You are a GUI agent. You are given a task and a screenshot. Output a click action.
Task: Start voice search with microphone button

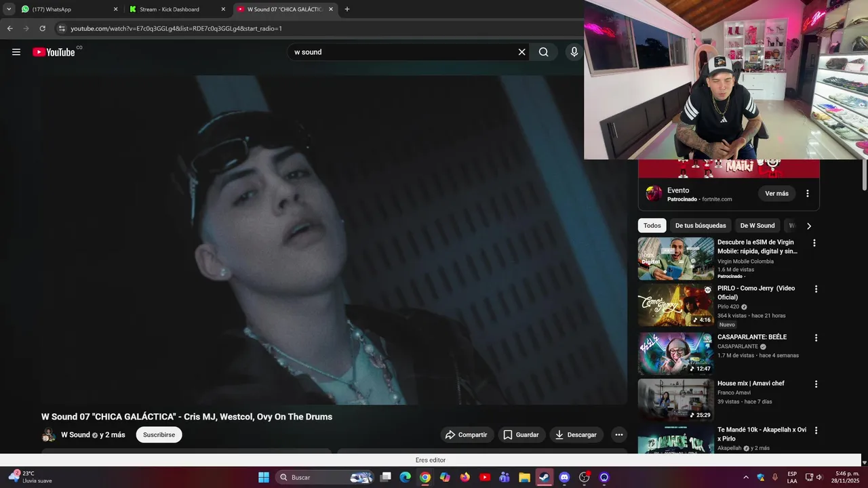[x=574, y=52]
